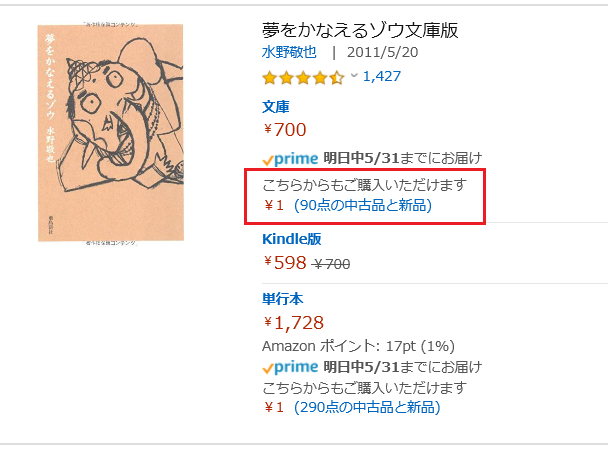608x453 pixels.
Task: Click the star rating icons
Action: 303,78
